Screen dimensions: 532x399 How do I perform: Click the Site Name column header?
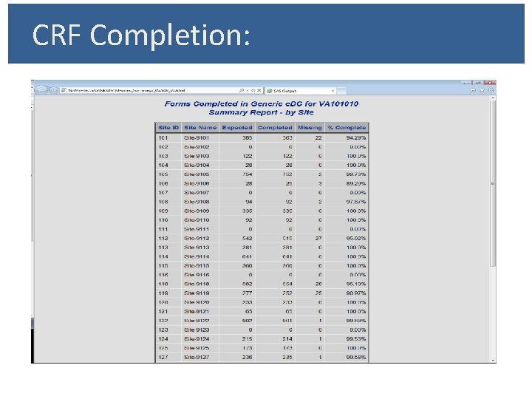[x=200, y=128]
